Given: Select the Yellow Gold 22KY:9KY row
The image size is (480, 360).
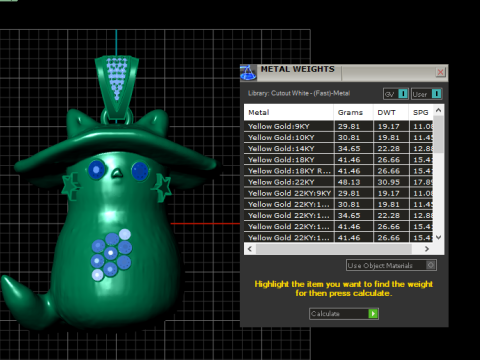Looking at the screenshot, I should (x=339, y=193).
